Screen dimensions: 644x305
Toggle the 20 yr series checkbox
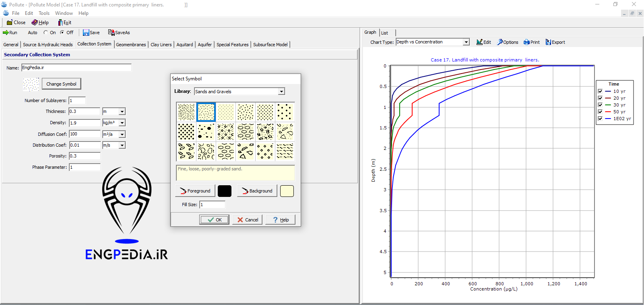(x=600, y=98)
